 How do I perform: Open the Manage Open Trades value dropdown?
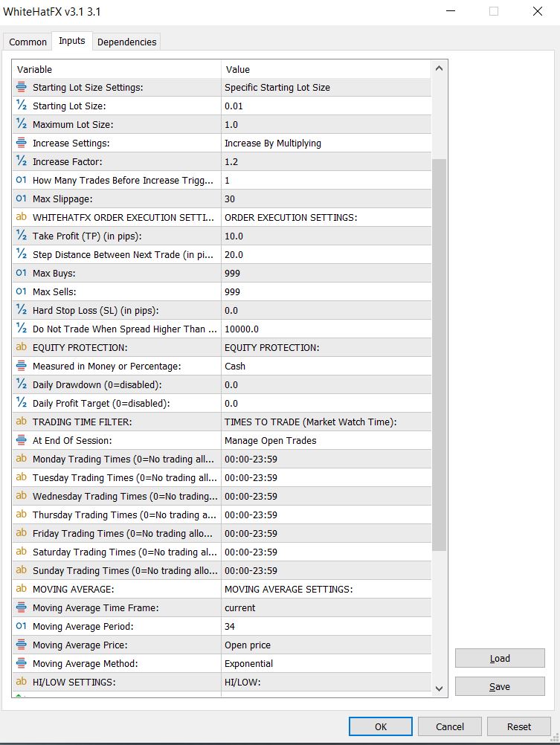[326, 440]
